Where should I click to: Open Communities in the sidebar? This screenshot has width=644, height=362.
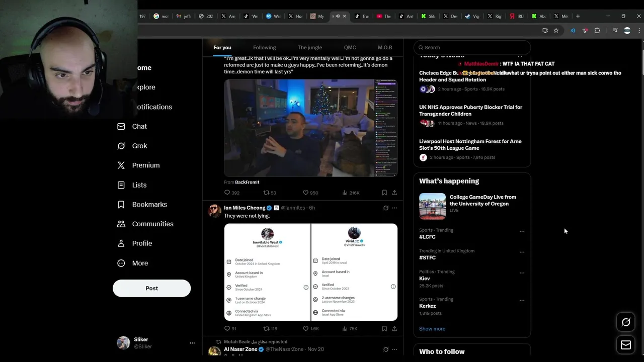(145, 224)
